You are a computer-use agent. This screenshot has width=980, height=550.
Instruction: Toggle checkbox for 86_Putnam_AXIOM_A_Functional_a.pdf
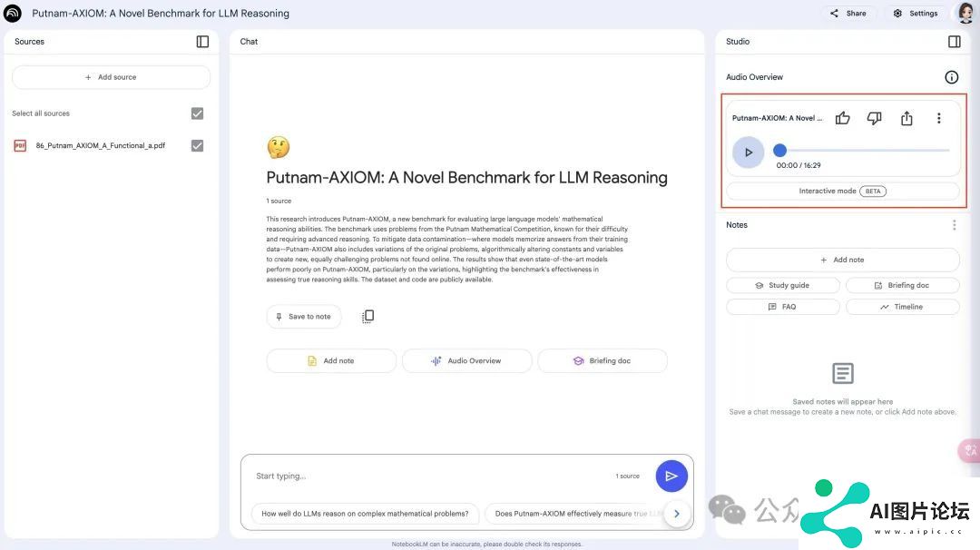[197, 145]
